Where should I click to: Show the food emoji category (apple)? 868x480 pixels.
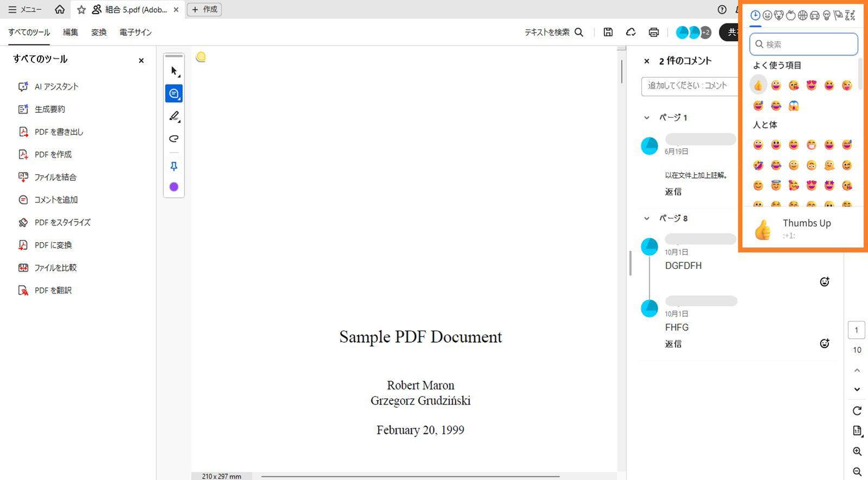click(791, 15)
